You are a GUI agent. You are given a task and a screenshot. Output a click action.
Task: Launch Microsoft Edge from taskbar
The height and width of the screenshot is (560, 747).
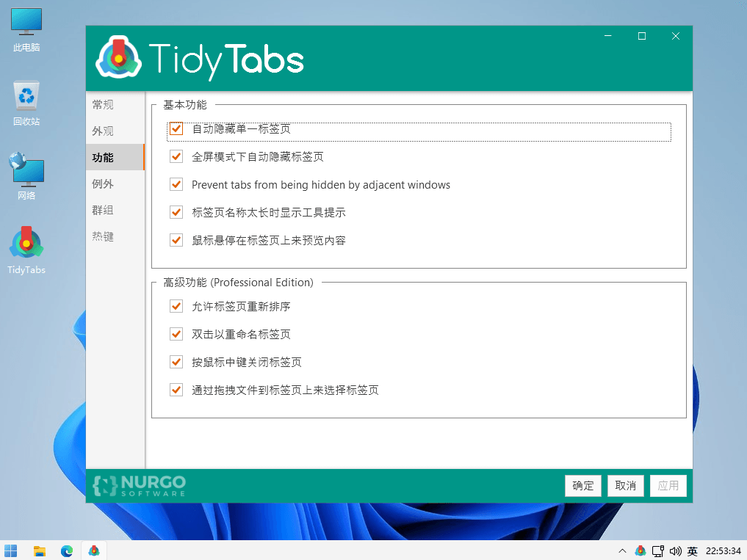[67, 551]
